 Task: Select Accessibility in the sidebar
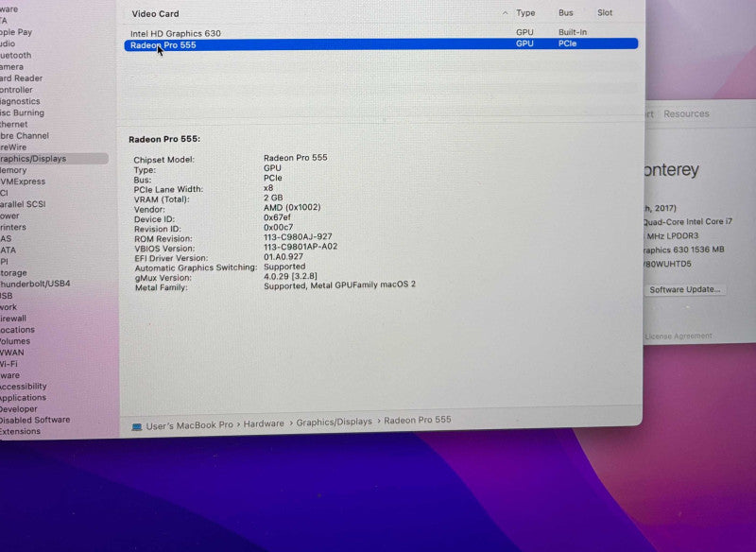pos(23,387)
